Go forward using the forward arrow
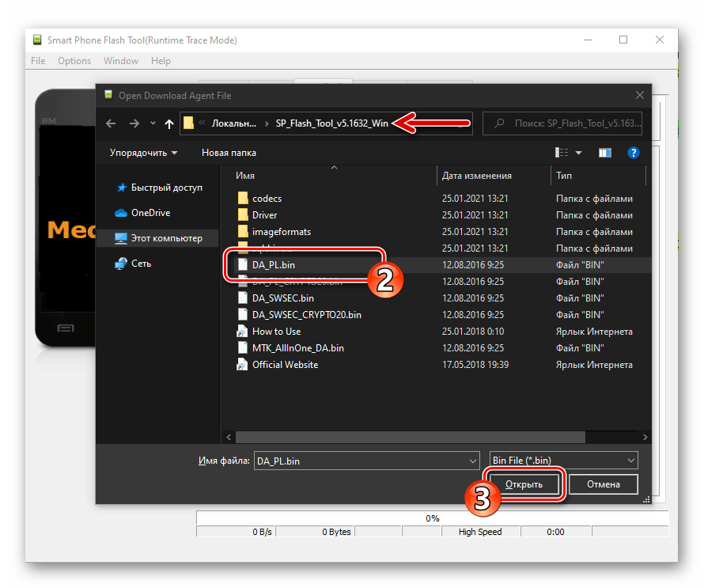This screenshot has width=704, height=588. (134, 123)
